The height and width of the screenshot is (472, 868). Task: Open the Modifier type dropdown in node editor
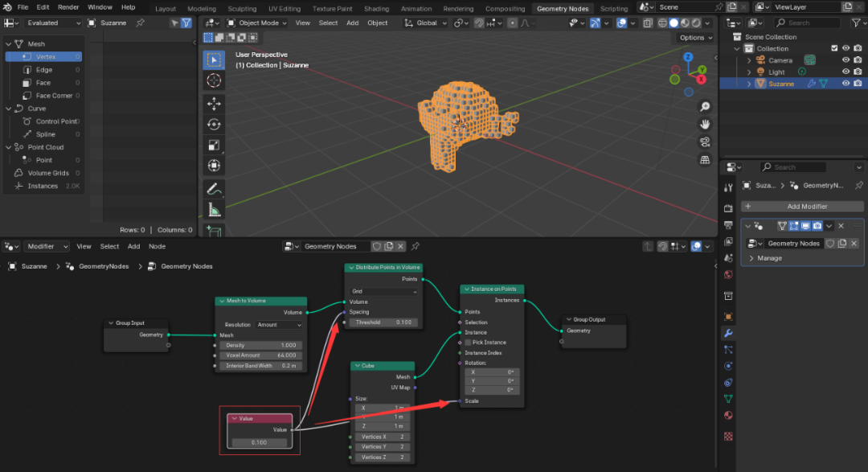tap(47, 247)
